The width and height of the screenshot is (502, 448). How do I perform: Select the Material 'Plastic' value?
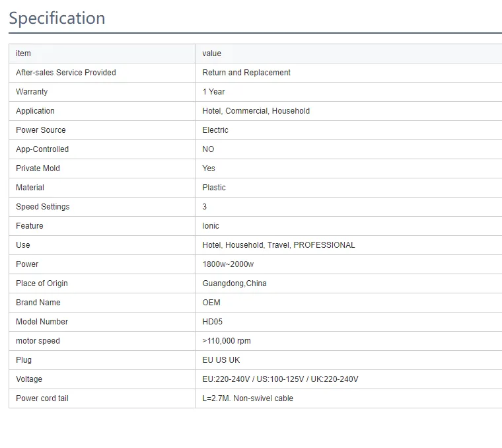click(x=214, y=188)
